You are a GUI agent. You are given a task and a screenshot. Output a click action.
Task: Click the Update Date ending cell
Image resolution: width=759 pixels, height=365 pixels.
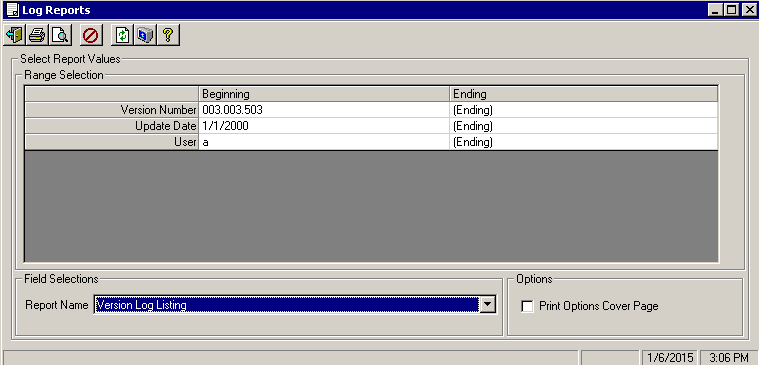pos(584,126)
